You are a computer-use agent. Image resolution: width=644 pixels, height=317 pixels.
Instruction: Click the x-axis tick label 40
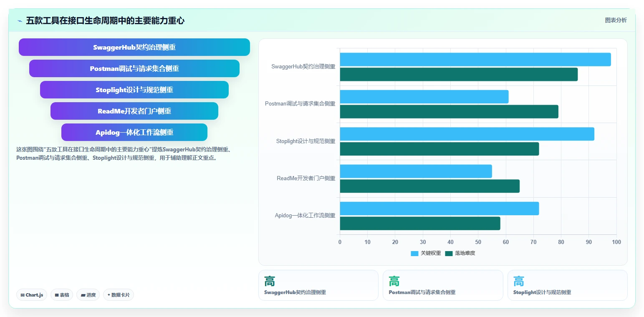[x=450, y=242]
